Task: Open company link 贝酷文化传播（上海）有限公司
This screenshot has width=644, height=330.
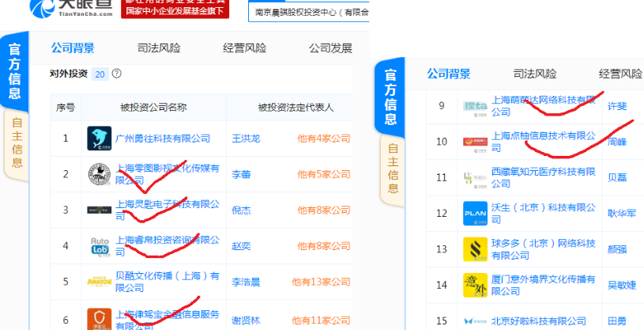Action: (x=168, y=282)
